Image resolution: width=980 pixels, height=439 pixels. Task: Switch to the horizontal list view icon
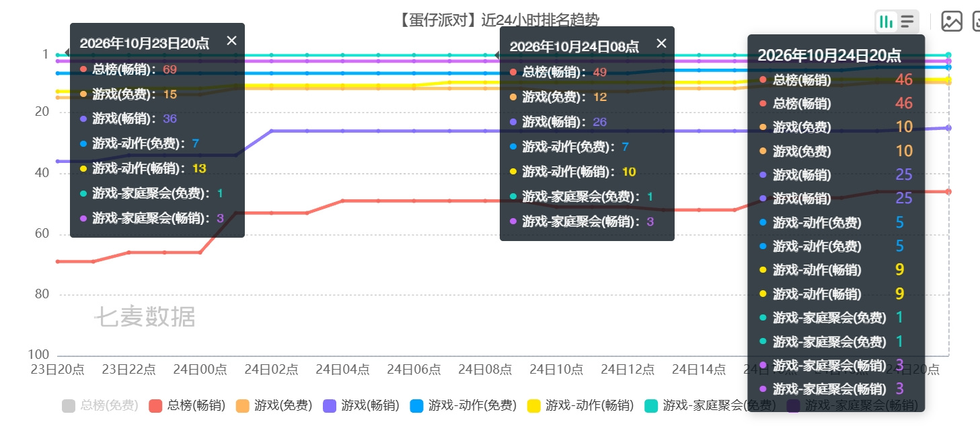(x=907, y=22)
